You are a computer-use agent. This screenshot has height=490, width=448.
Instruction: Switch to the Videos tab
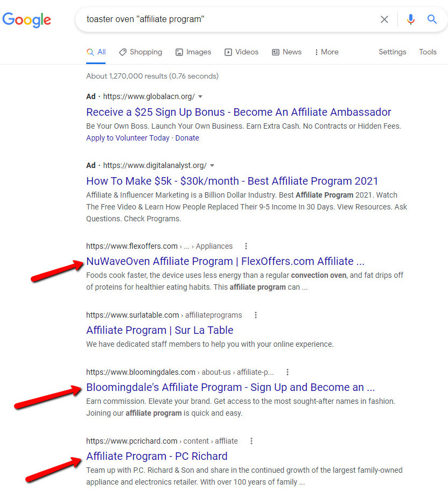tap(241, 52)
